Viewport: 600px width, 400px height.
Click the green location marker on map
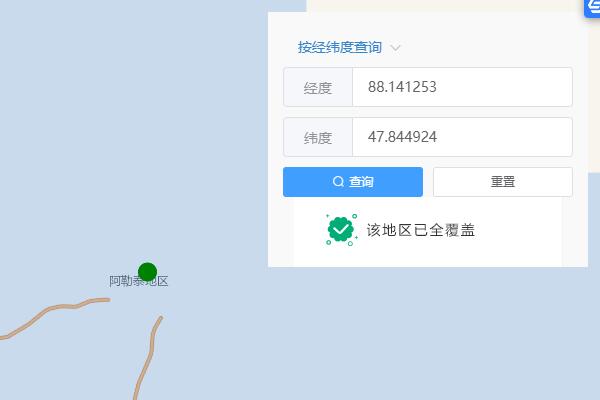147,272
